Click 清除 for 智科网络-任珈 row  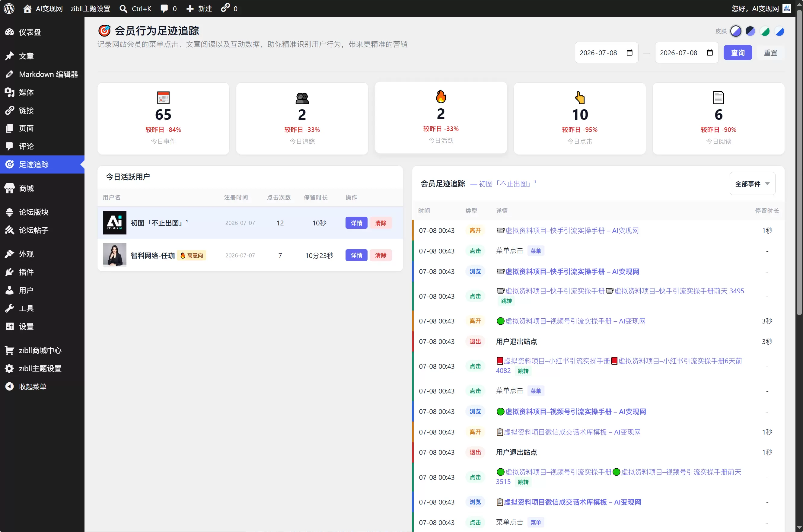tap(380, 255)
